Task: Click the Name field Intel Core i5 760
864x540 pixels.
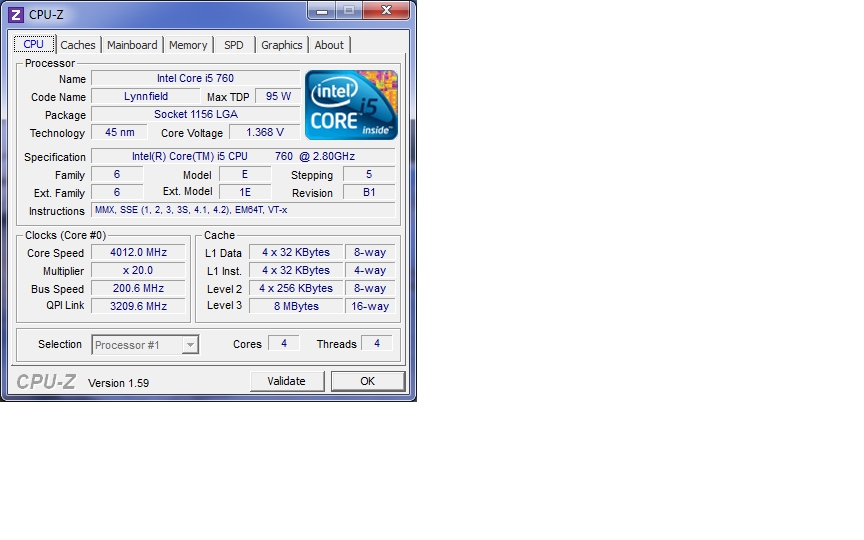Action: pyautogui.click(x=196, y=78)
